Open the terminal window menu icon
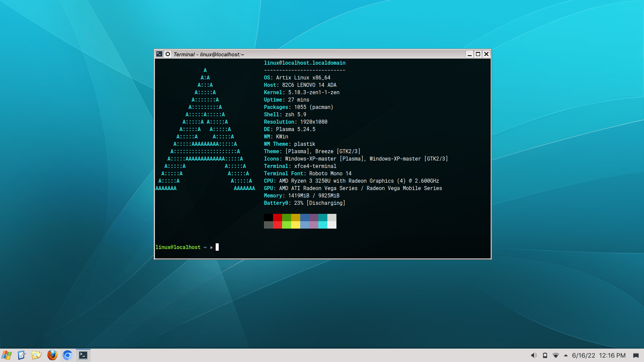 tap(159, 54)
